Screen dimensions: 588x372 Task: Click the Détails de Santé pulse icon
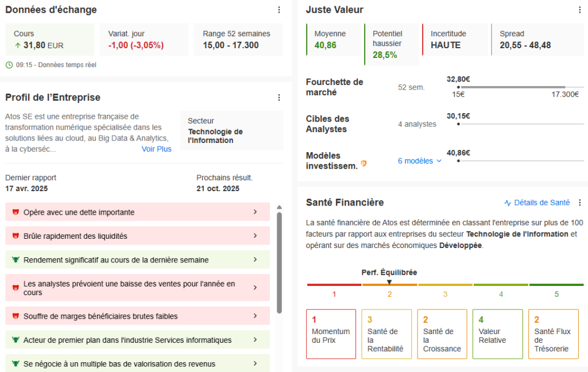pos(508,203)
